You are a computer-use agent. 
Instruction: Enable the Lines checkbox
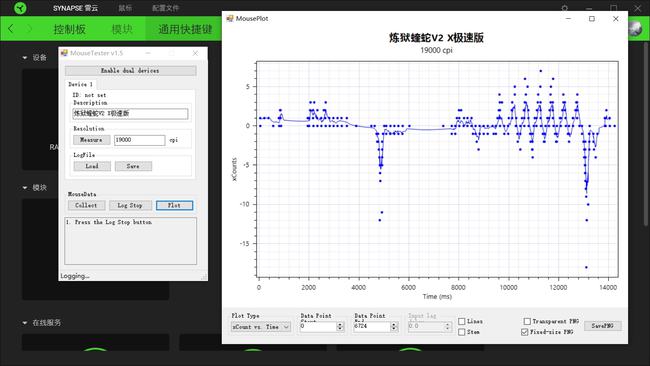pos(461,321)
